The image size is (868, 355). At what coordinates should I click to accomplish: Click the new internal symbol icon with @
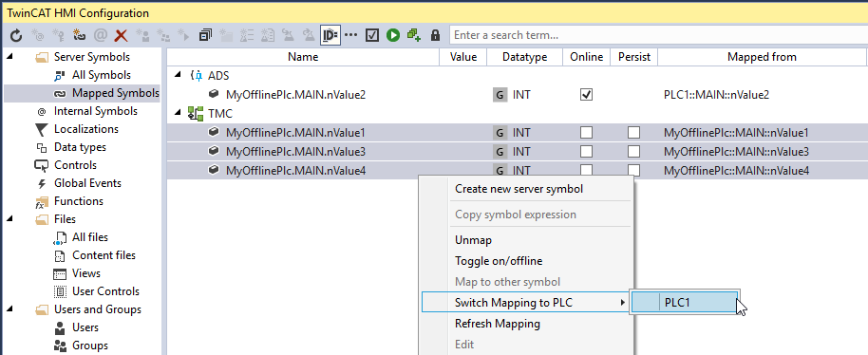pos(37,35)
